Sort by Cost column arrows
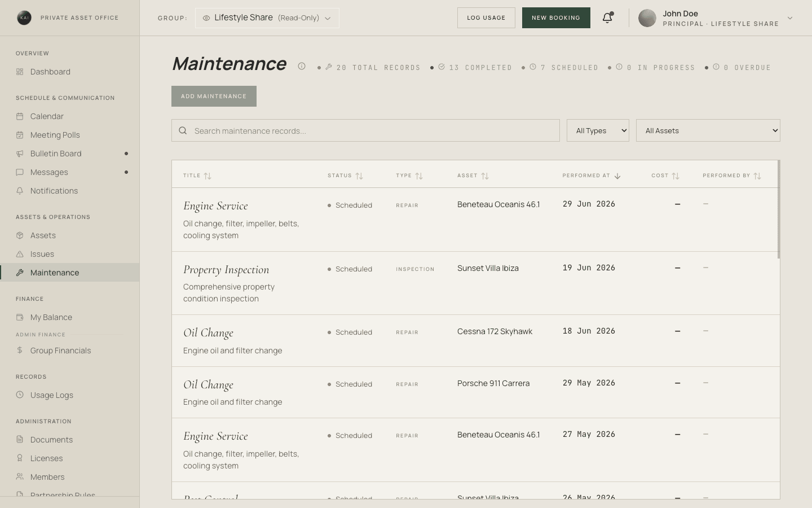812x508 pixels. click(676, 176)
